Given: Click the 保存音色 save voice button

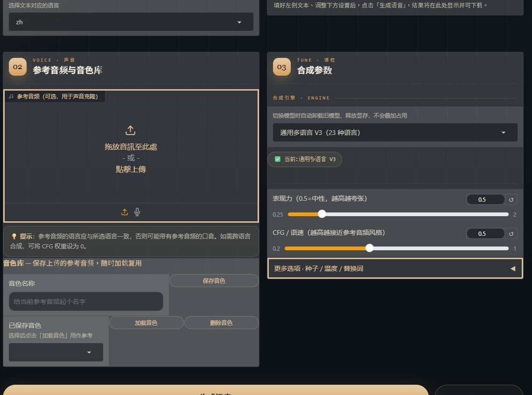Looking at the screenshot, I should coord(214,281).
